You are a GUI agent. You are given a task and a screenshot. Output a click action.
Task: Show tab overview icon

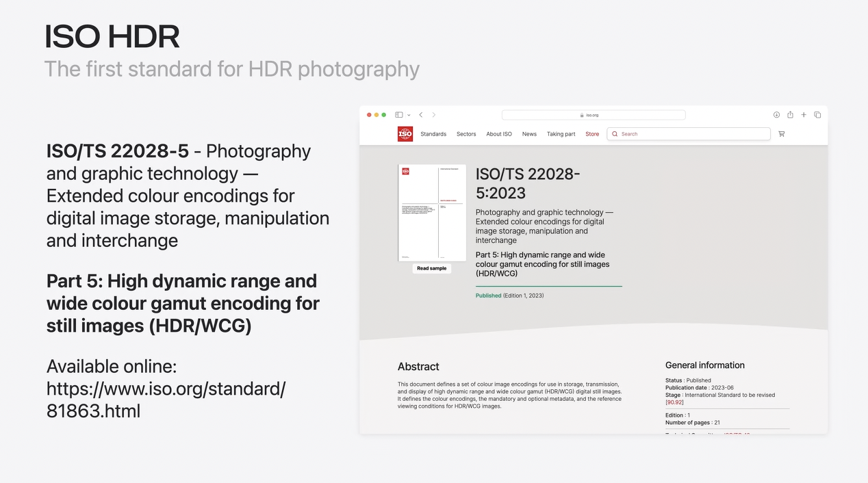[817, 115]
